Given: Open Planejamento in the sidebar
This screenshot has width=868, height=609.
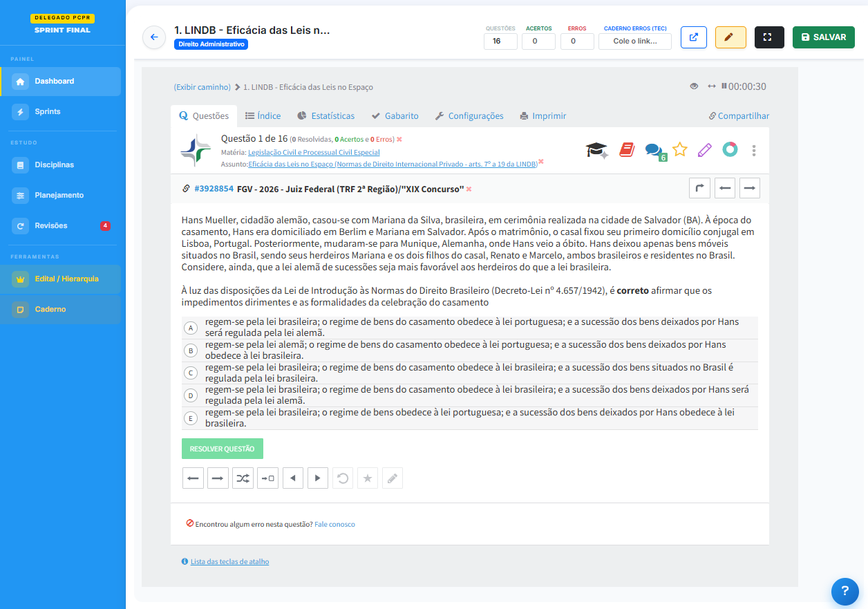Looking at the screenshot, I should pyautogui.click(x=61, y=196).
